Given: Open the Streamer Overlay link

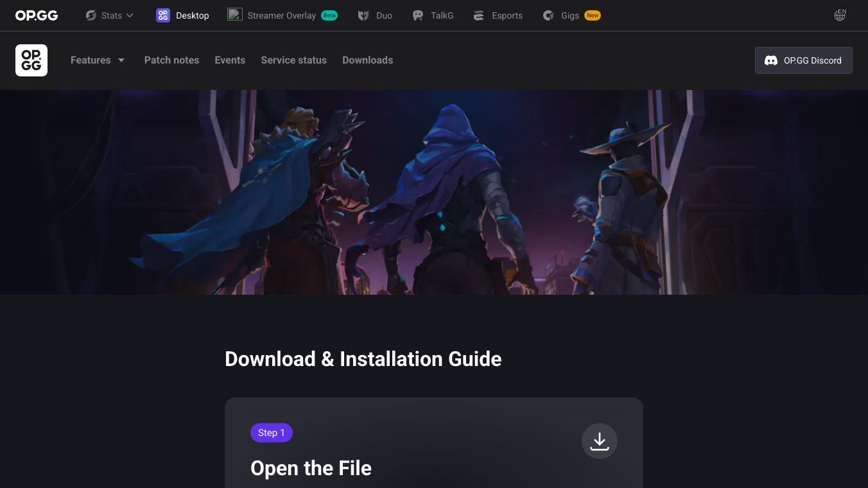Looking at the screenshot, I should click(281, 15).
